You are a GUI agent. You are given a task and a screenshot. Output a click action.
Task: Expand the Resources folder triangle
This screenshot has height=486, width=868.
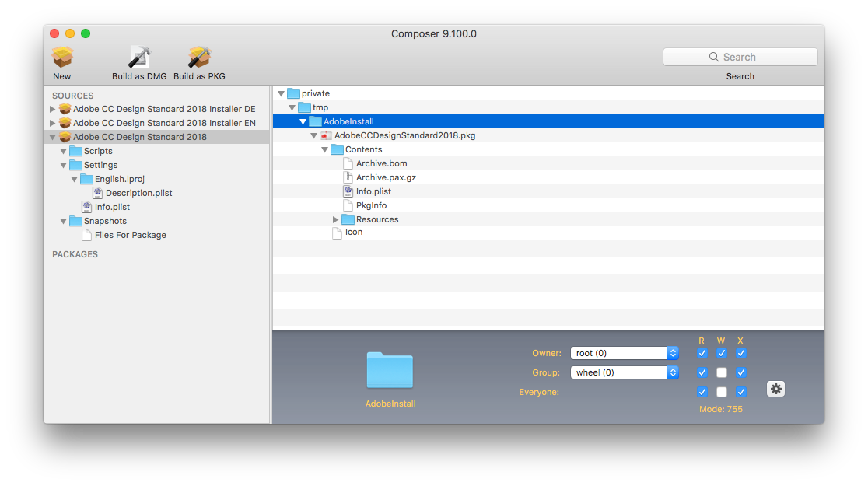335,219
